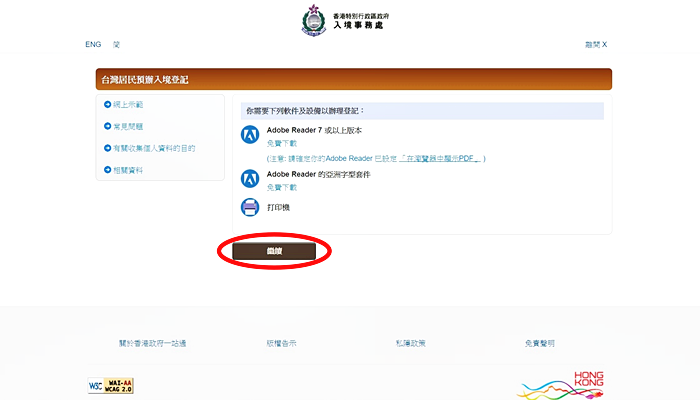Open 版權告示 footer link

[281, 343]
